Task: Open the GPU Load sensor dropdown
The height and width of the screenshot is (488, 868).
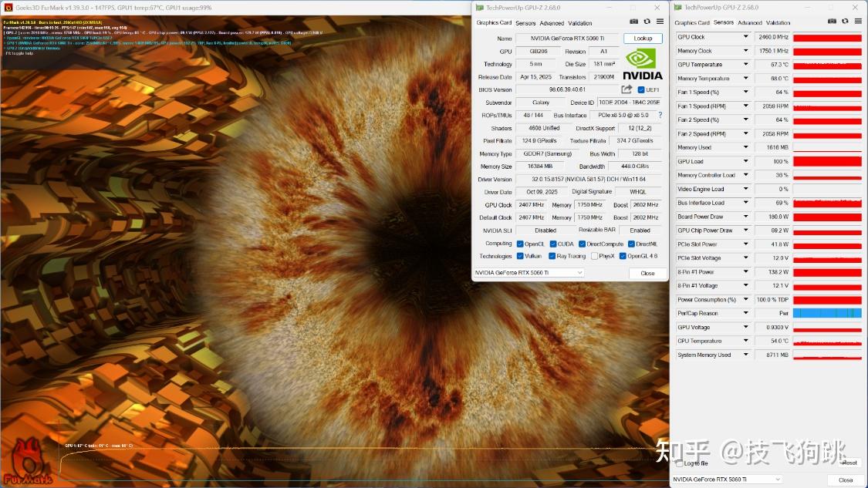Action: click(745, 161)
